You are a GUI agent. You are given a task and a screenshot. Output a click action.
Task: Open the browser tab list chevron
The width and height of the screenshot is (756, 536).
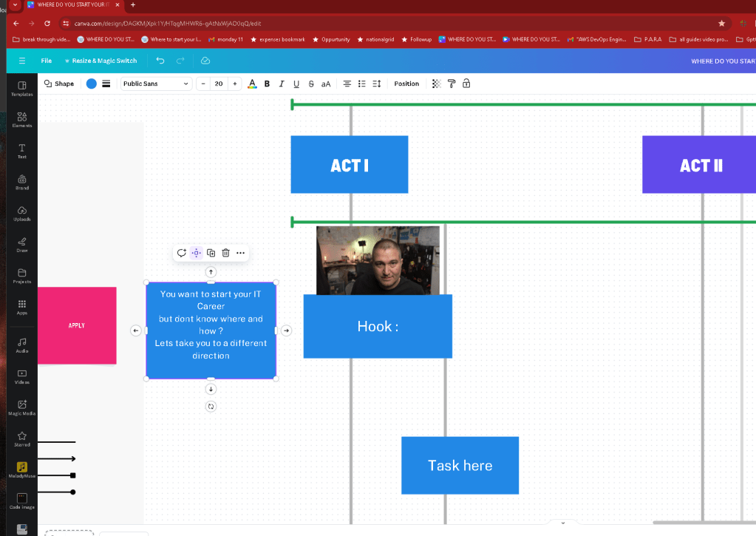(15, 5)
